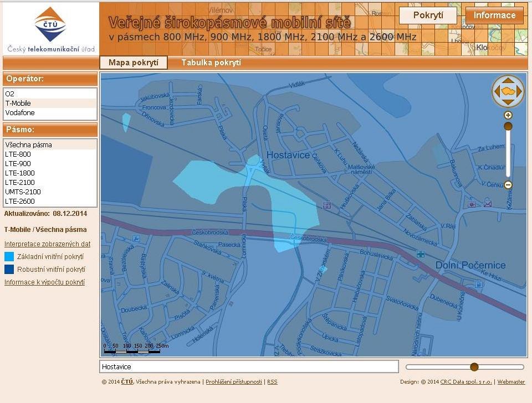Viewport: 532px width, 403px height.
Task: Select the UMTS-2100 band
Action: 23,192
